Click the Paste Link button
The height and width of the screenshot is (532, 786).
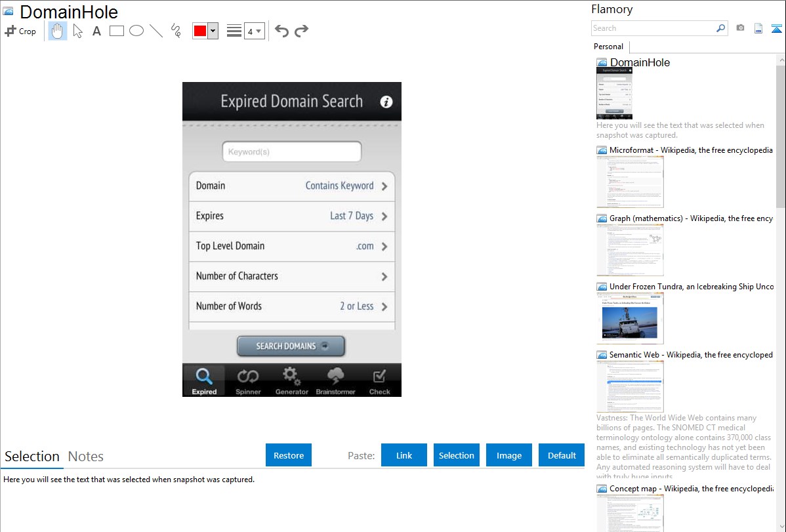point(404,455)
